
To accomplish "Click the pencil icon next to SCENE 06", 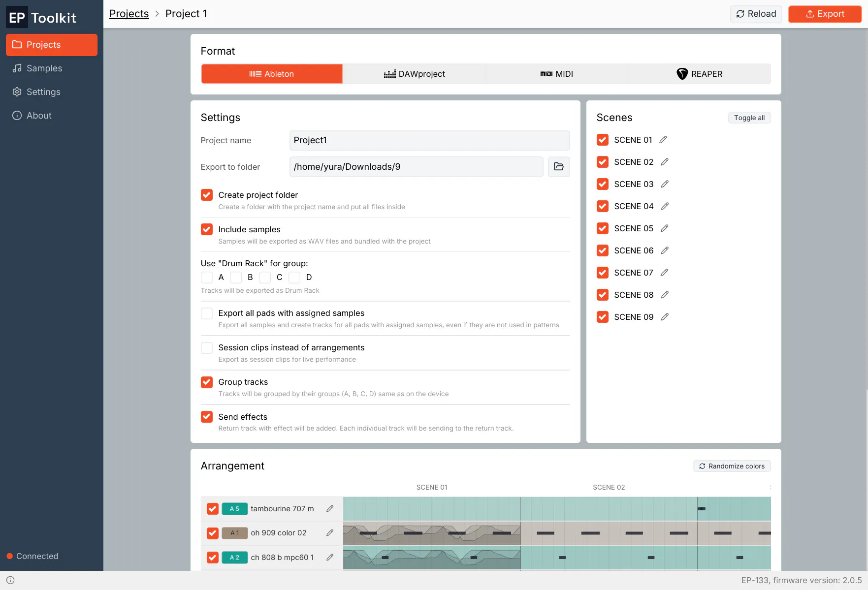I will coord(665,250).
